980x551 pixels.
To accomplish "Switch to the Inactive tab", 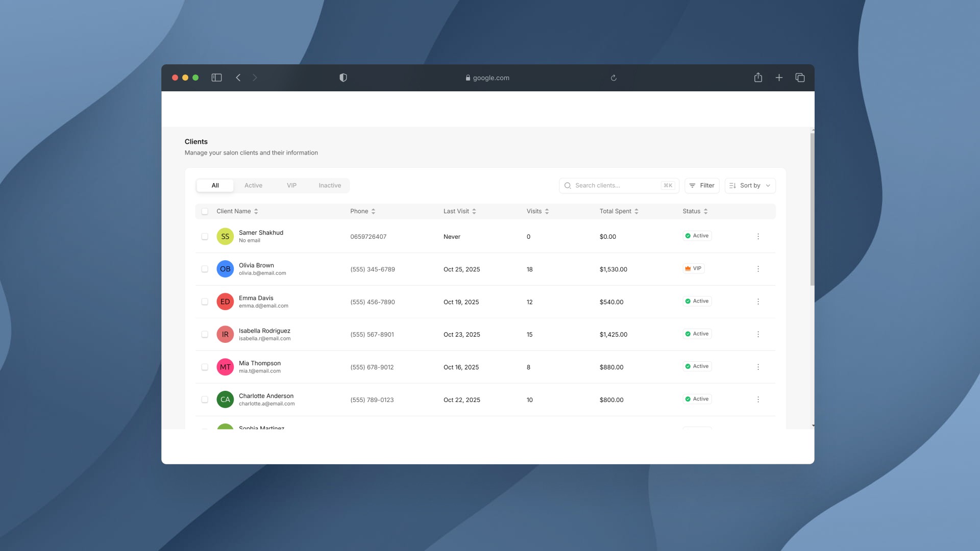I will (x=330, y=186).
